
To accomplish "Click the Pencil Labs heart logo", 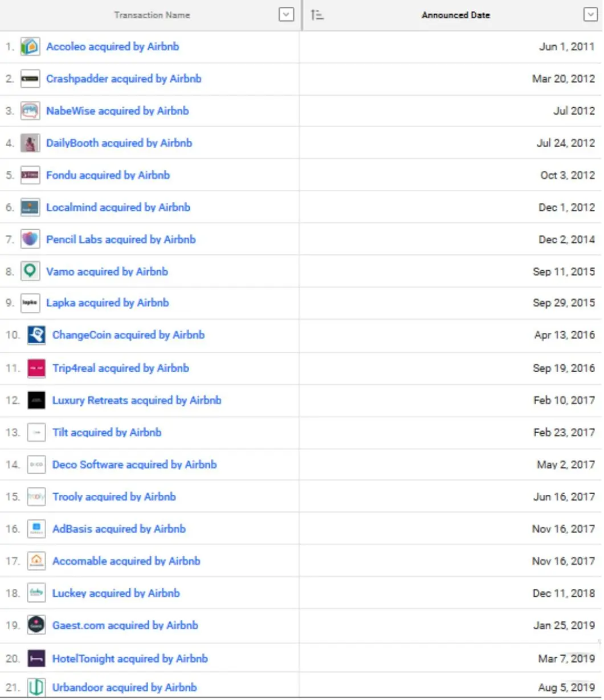I will (30, 239).
